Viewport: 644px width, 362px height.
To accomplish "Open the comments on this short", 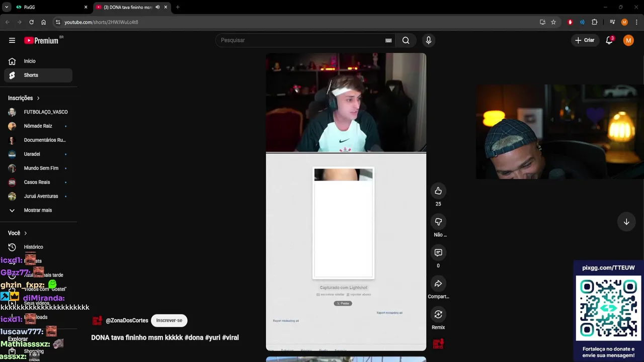I will pyautogui.click(x=438, y=252).
